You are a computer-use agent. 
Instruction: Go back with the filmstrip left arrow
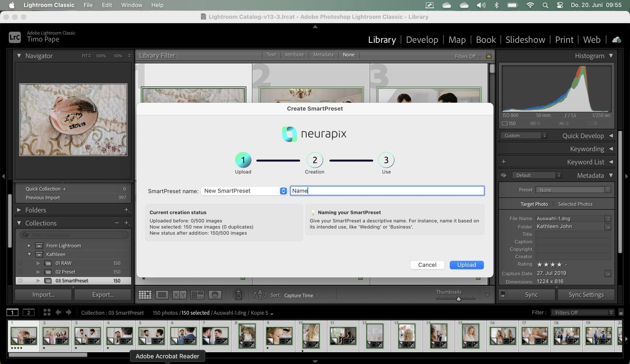tap(58, 312)
